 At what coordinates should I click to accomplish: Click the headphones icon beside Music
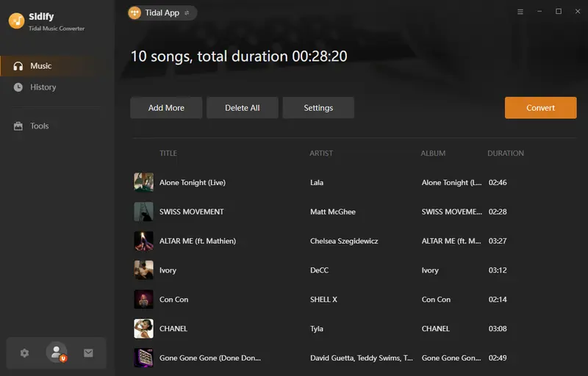click(x=18, y=66)
